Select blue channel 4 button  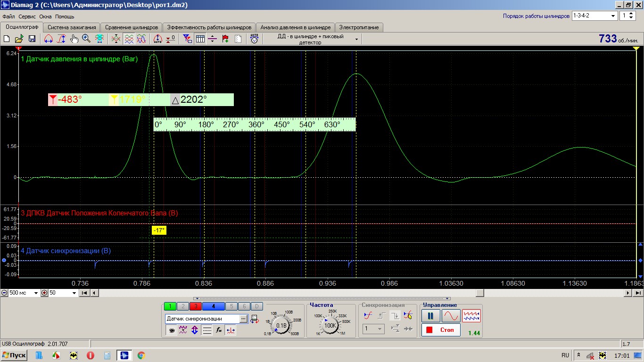click(x=214, y=306)
